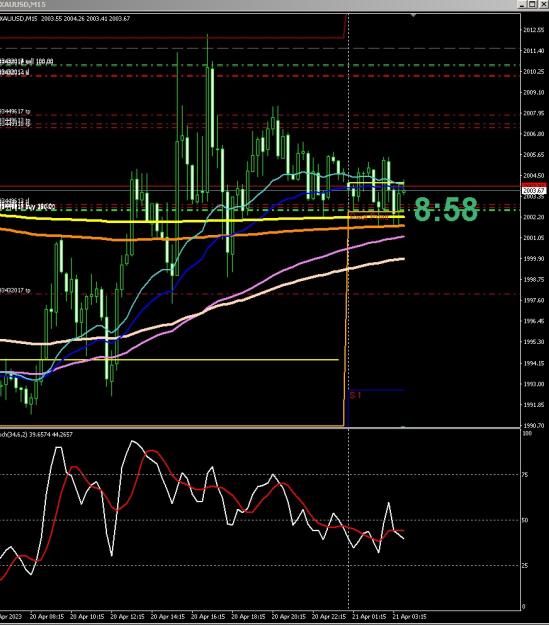Screen dimensions: 549x625
Task: Click the 2010.25 price scale label
Action: click(534, 71)
